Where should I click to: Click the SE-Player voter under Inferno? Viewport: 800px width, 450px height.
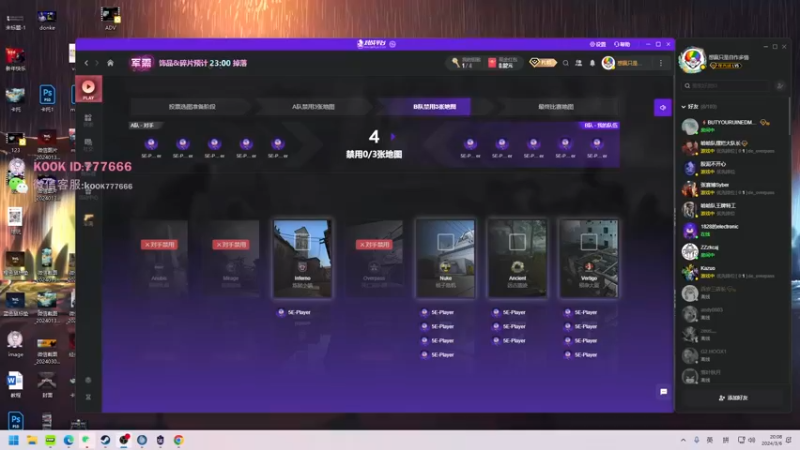pyautogui.click(x=294, y=312)
